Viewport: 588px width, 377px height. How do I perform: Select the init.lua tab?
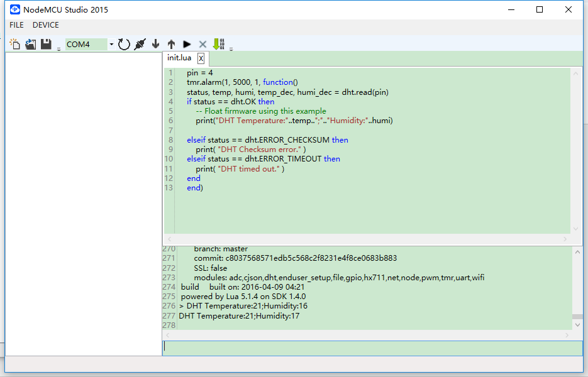click(x=179, y=58)
